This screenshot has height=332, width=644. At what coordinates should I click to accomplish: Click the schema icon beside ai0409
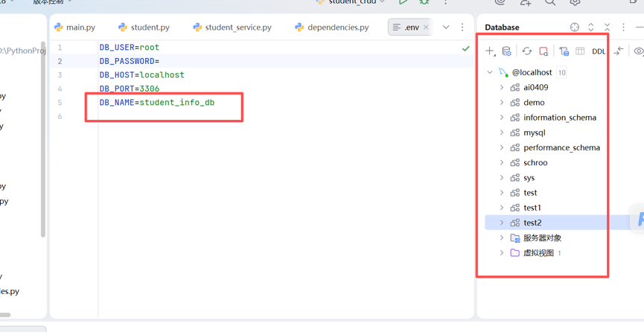point(515,88)
